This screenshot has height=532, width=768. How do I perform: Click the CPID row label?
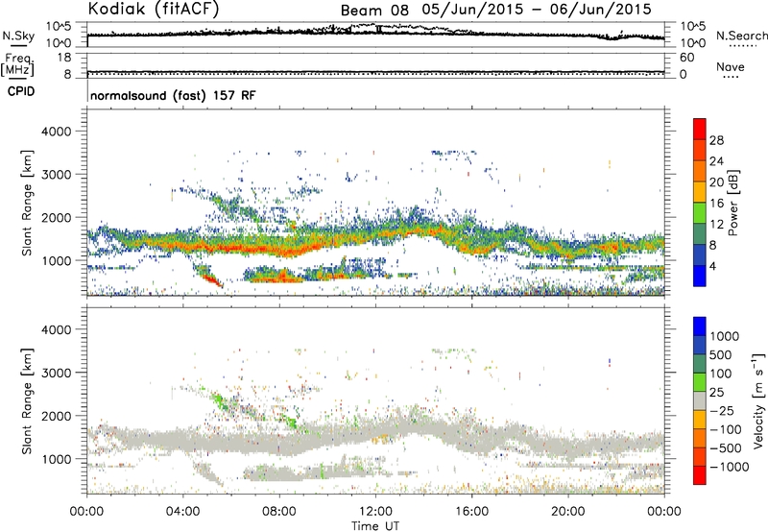pyautogui.click(x=21, y=91)
